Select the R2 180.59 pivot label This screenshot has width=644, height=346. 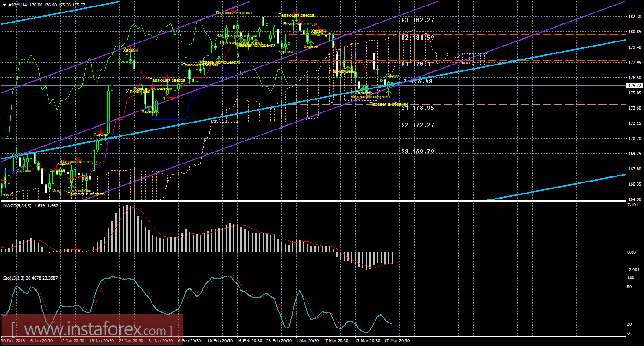click(417, 38)
